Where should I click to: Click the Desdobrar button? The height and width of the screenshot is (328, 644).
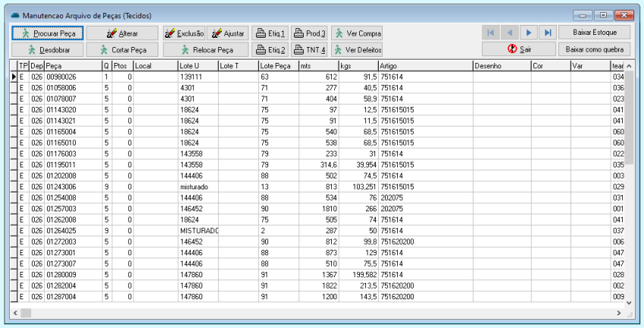click(x=46, y=49)
